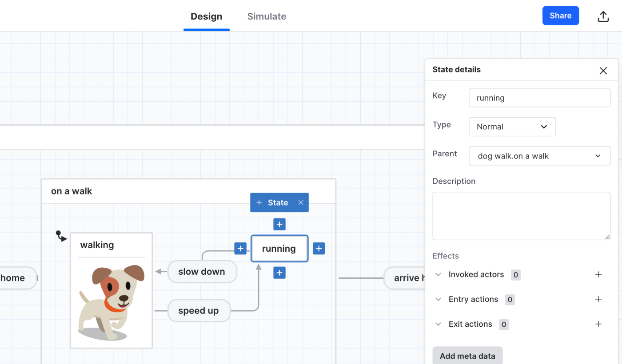
Task: Close the State details panel
Action: pos(603,71)
